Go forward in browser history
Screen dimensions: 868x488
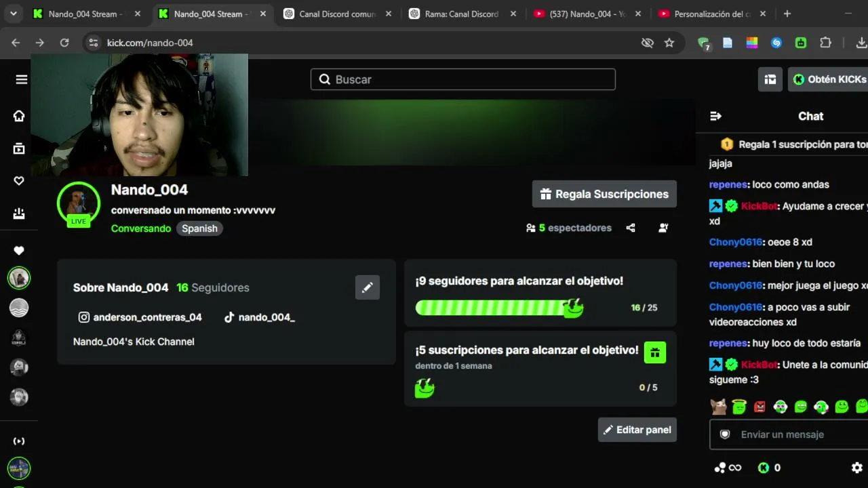(40, 43)
